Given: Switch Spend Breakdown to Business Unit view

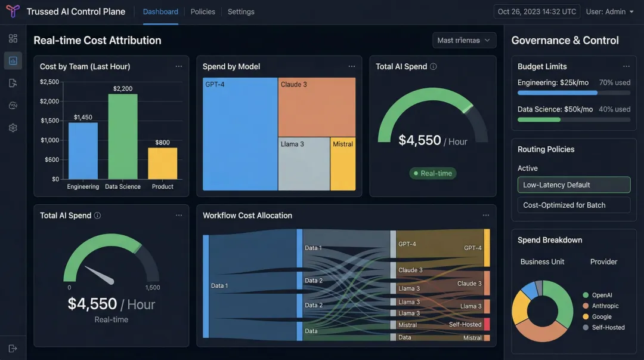Looking at the screenshot, I should 543,261.
